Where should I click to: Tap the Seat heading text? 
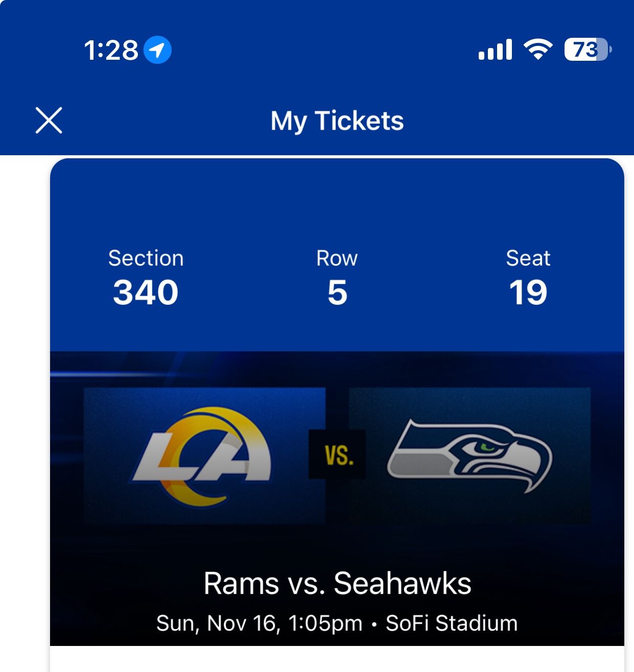coord(528,258)
